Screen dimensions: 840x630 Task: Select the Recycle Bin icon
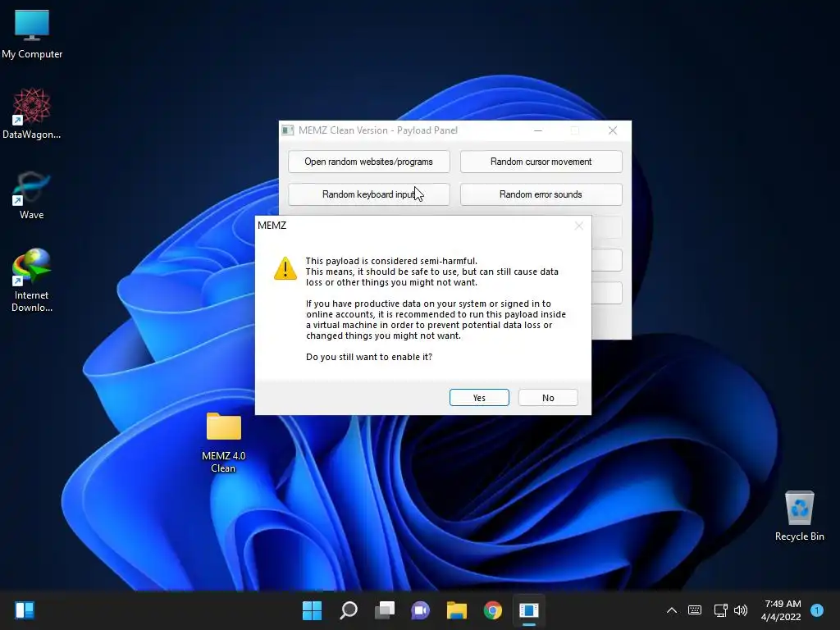coord(799,516)
